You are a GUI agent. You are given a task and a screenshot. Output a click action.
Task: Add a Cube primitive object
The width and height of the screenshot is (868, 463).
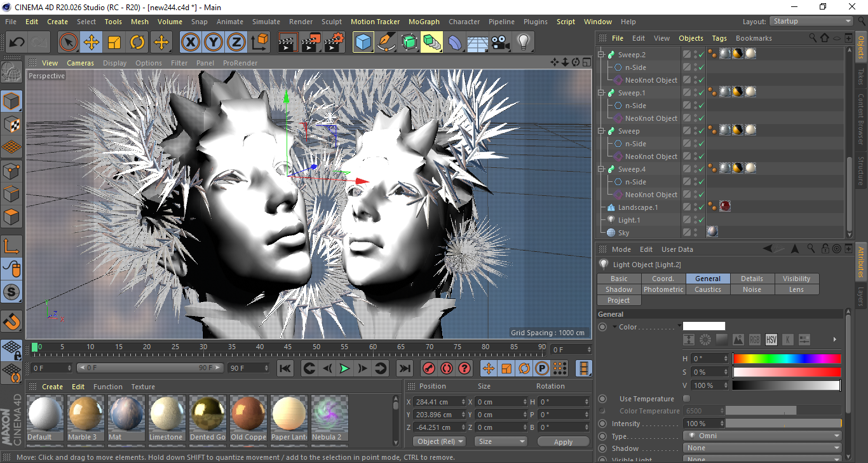pyautogui.click(x=363, y=43)
